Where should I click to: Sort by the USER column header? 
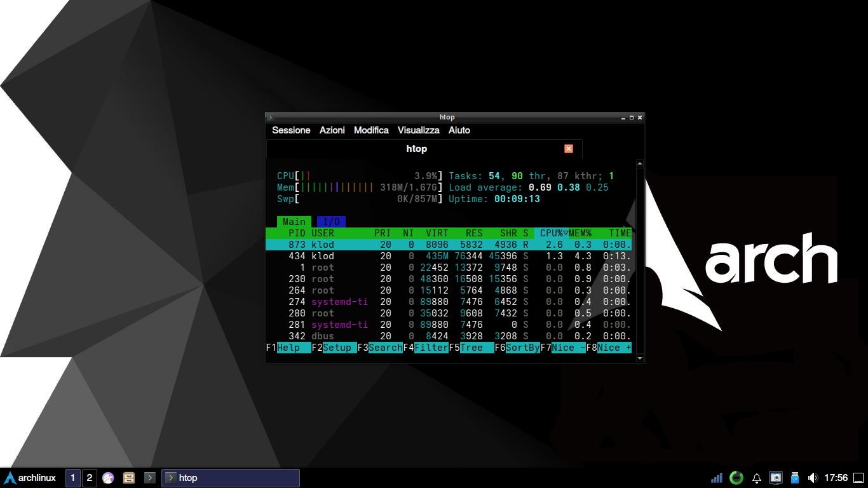pos(323,233)
